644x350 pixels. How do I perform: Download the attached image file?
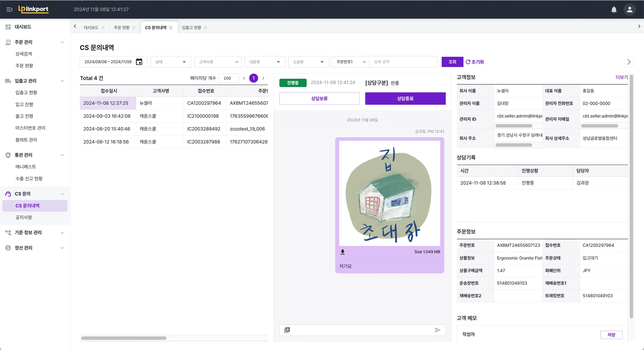click(x=343, y=252)
